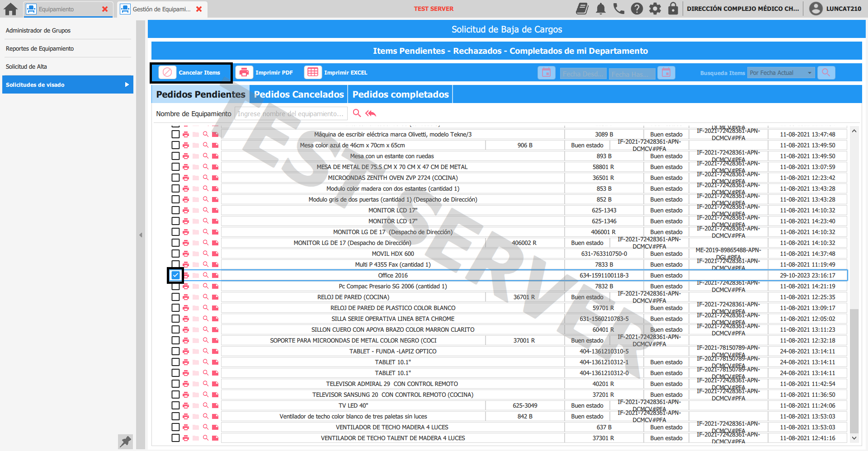Expand the Solicitudes de visado arrow
868x451 pixels.
click(127, 85)
